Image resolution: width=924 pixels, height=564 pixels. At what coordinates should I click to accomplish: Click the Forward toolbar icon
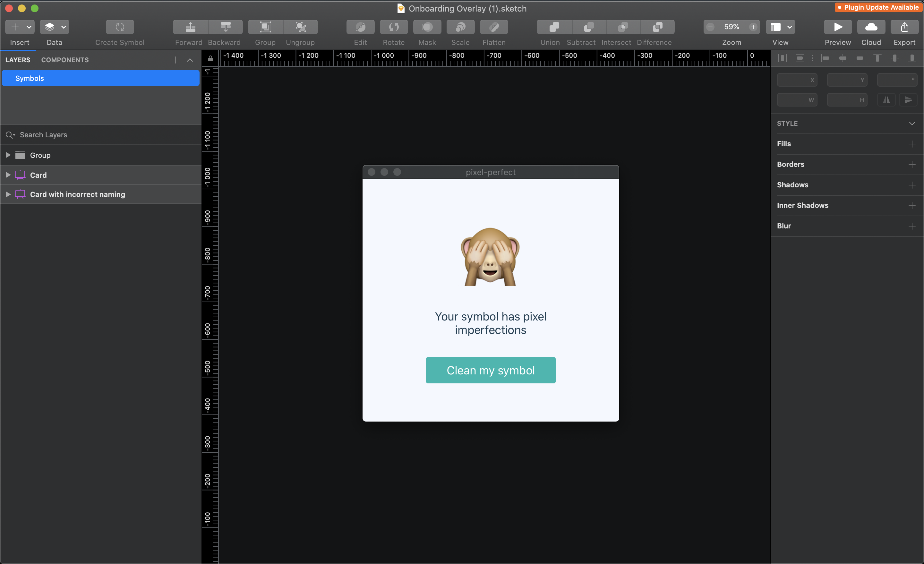191,27
